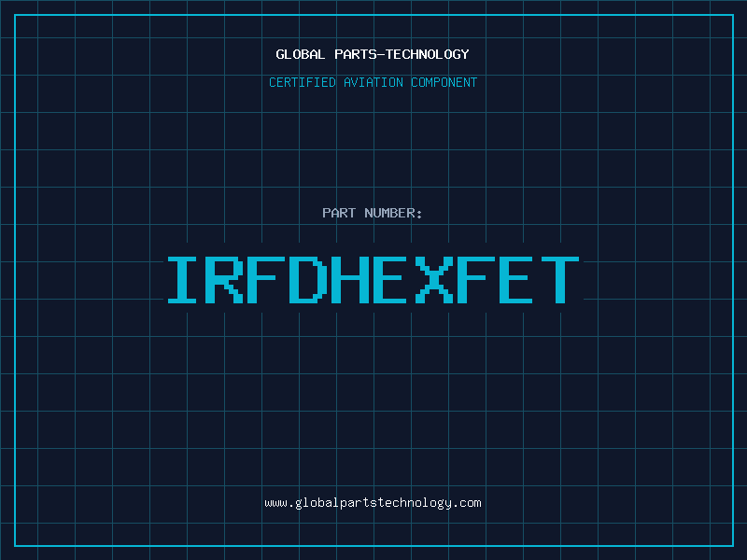The width and height of the screenshot is (747, 560).
Task: Click the PART NUMBER: label
Action: [x=373, y=213]
